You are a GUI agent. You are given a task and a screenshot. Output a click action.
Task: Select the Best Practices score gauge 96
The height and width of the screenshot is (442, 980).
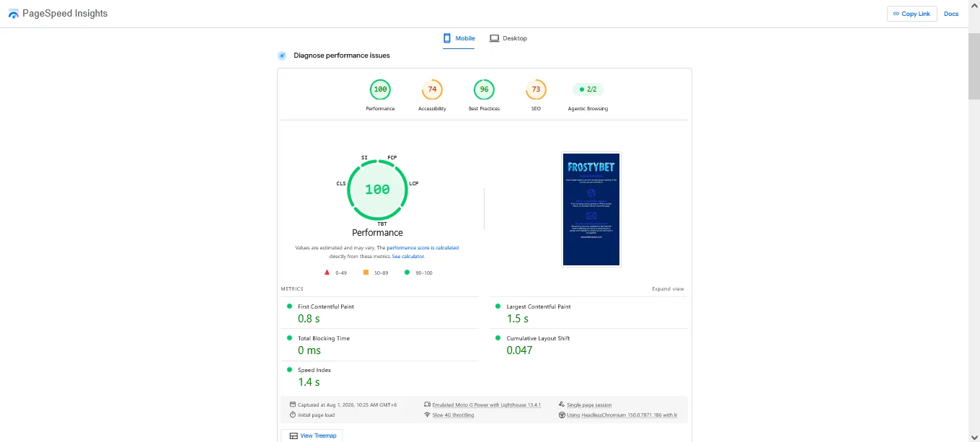[484, 89]
